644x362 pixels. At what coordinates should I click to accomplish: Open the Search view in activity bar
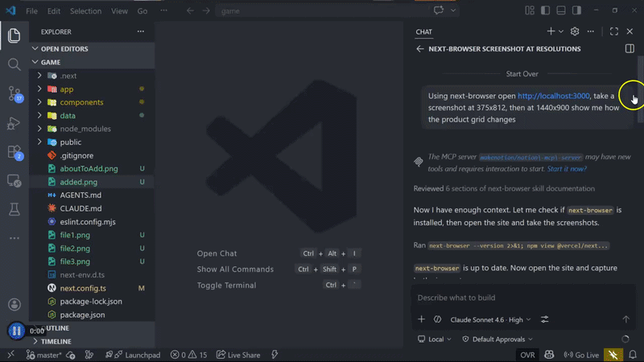(14, 64)
